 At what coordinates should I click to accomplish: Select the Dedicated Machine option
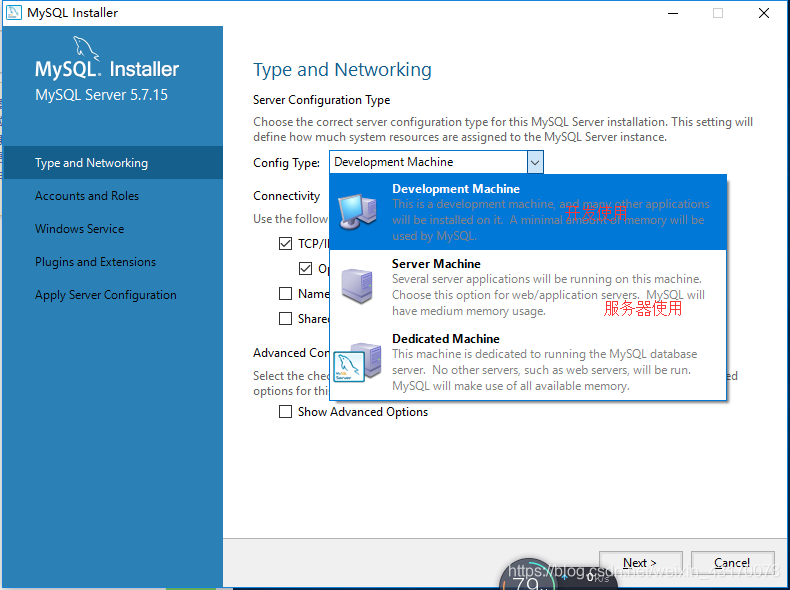point(528,362)
